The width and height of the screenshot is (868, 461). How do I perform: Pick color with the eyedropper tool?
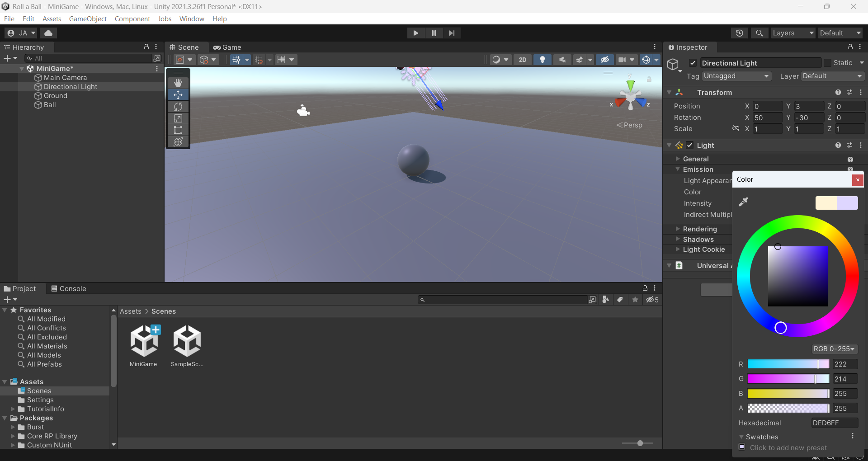coord(743,202)
